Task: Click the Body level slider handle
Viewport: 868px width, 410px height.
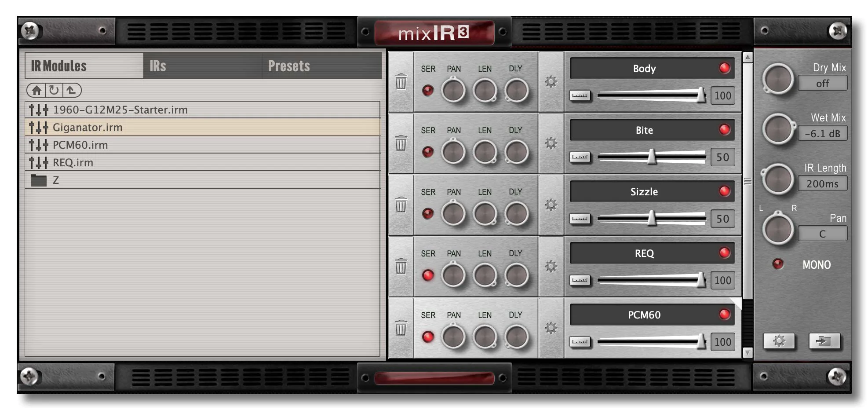Action: tap(701, 95)
